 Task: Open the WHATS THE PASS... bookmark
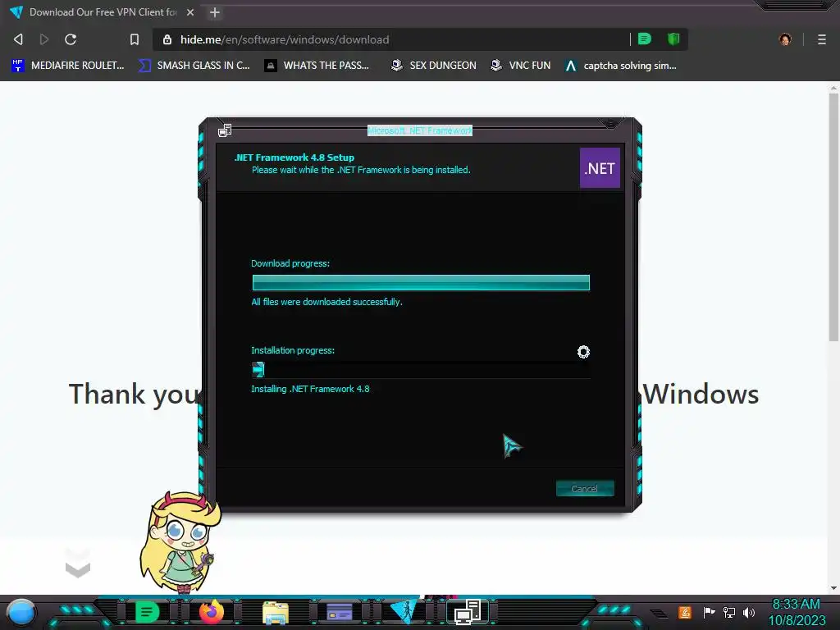click(317, 66)
